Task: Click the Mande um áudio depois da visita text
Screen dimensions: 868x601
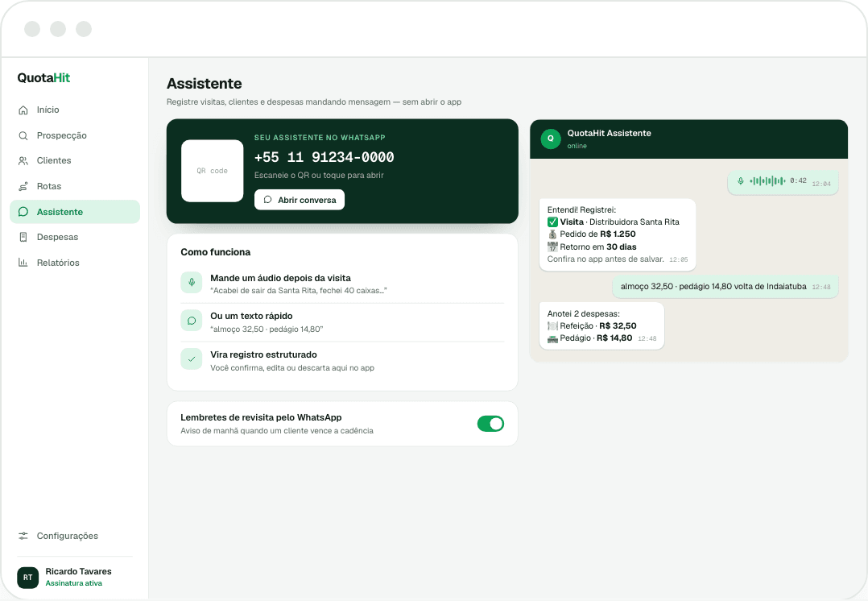Action: [281, 278]
